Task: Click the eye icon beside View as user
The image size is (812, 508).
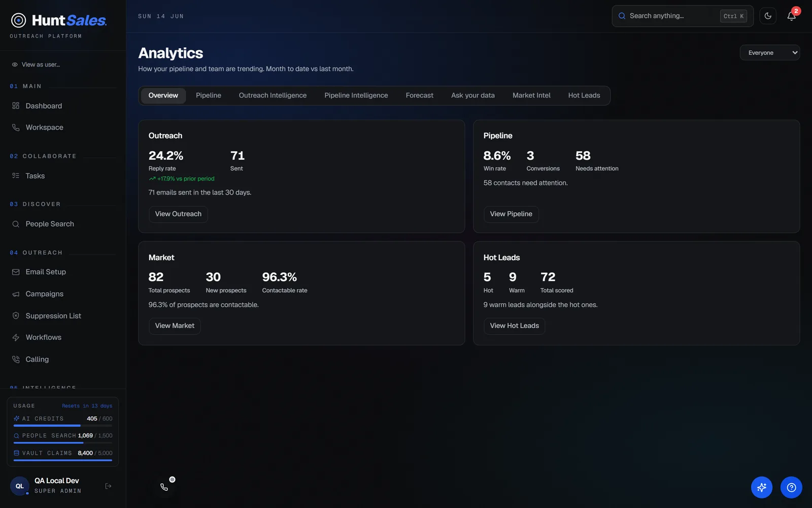Action: (x=15, y=65)
